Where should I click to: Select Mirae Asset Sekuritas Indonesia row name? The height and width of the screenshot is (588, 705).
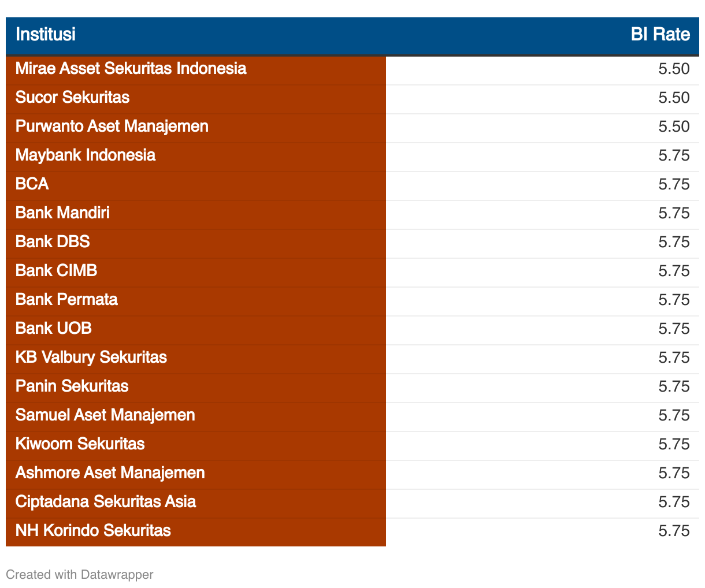click(131, 69)
